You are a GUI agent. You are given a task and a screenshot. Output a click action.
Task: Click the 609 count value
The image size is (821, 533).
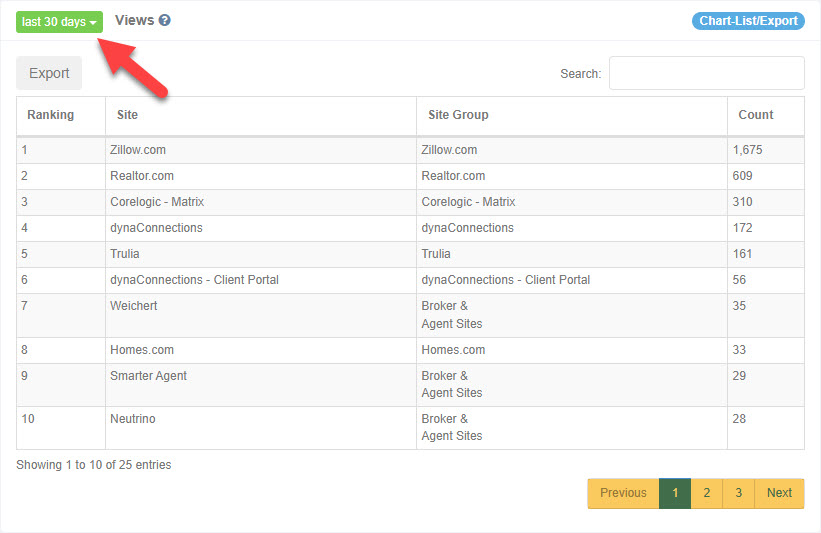pyautogui.click(x=742, y=176)
